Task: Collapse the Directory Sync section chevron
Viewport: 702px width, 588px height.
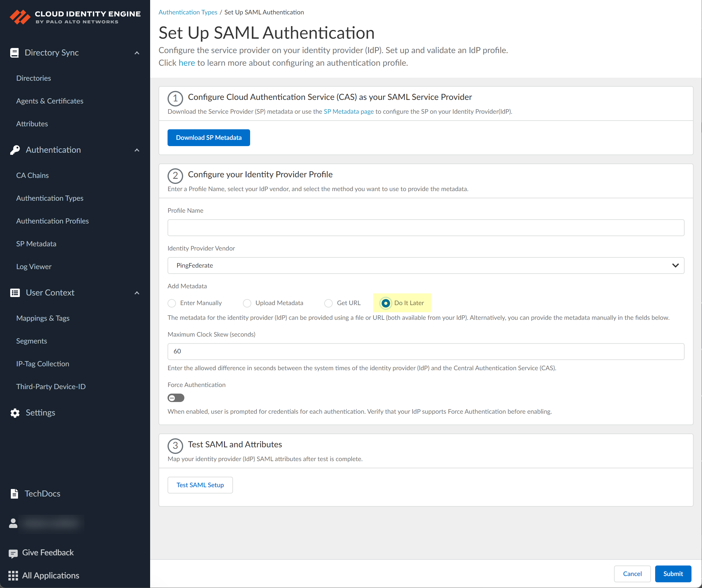Action: [137, 53]
